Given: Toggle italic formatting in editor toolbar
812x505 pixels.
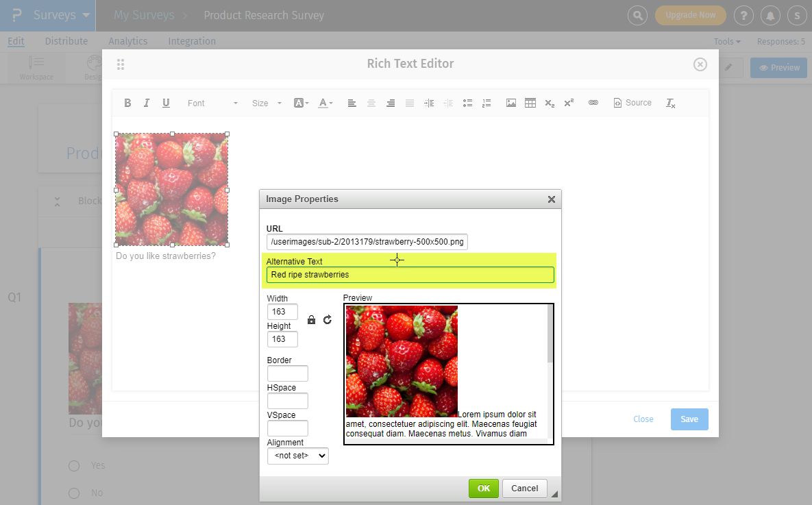Looking at the screenshot, I should (x=147, y=103).
